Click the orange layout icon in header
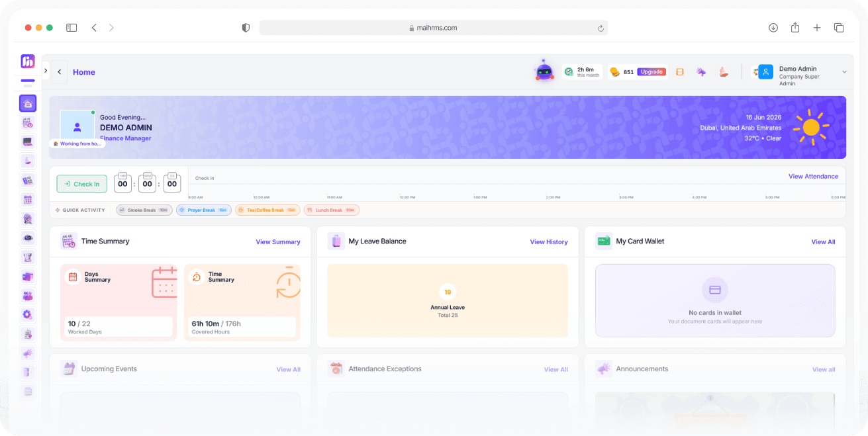Viewport: 868px width, 436px height. (x=679, y=71)
